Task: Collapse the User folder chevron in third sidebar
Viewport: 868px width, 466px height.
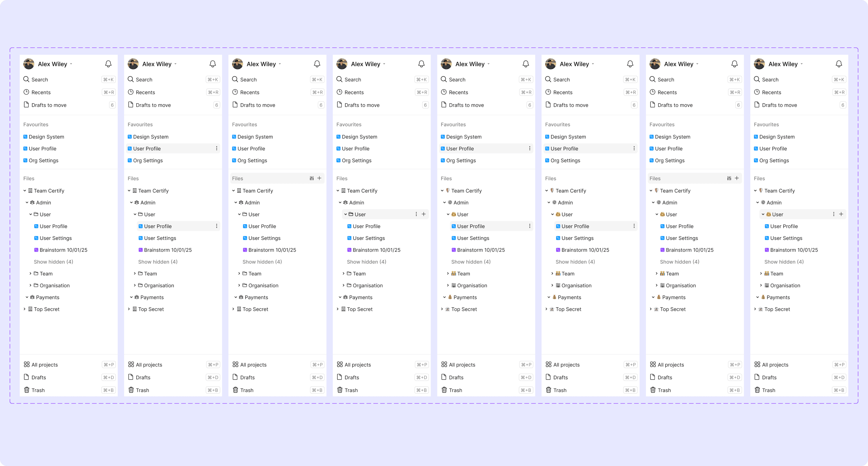Action: coord(239,214)
